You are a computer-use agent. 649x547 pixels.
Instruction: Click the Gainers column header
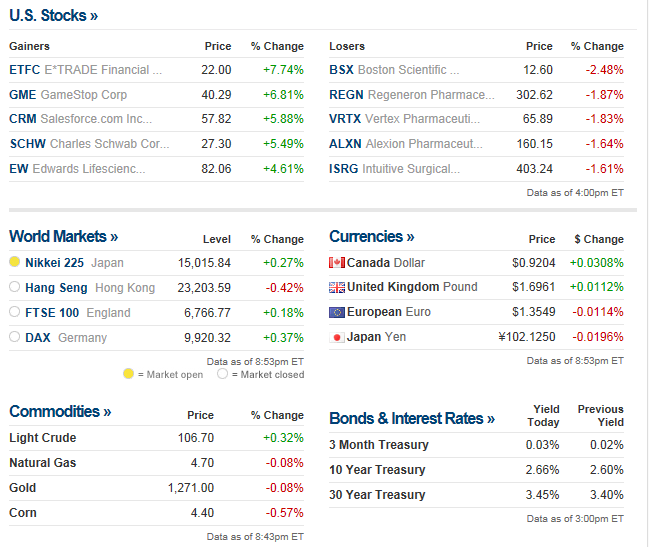pyautogui.click(x=29, y=46)
